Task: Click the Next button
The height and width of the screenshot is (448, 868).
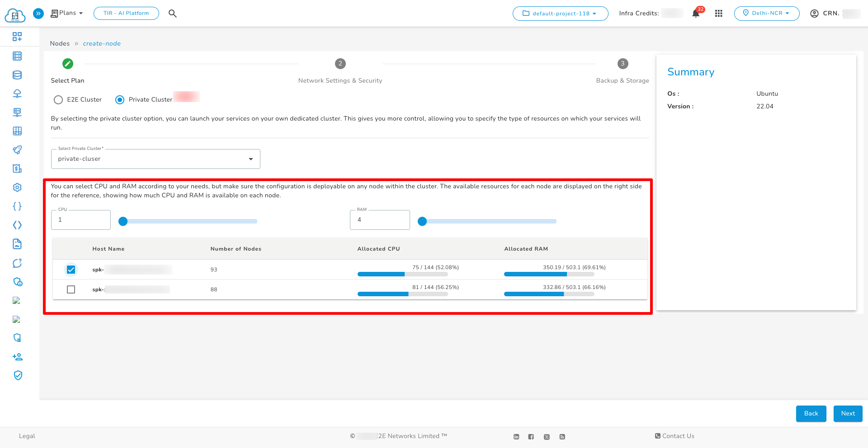Action: pyautogui.click(x=848, y=414)
